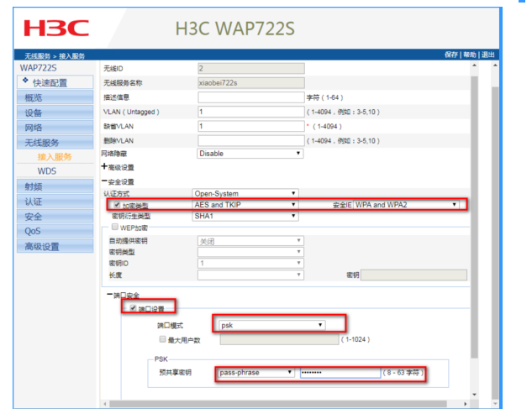
Task: Click the outer scrollbar down arrow
Action: click(x=495, y=404)
